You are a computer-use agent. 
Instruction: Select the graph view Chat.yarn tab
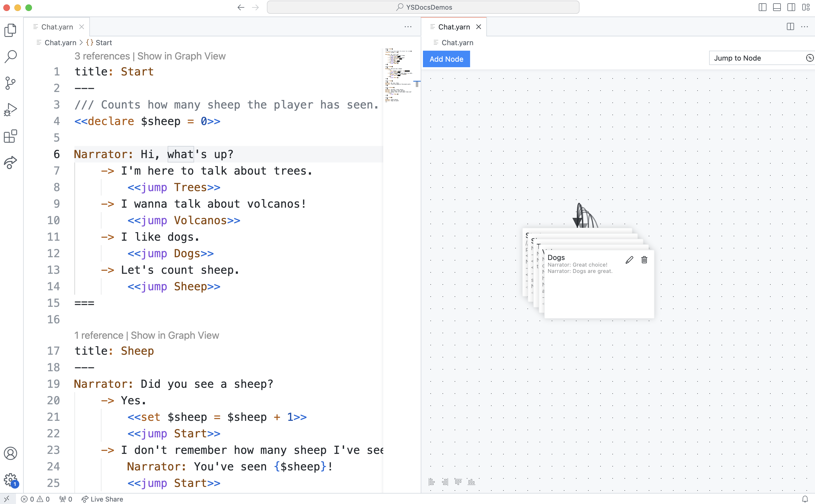point(454,27)
